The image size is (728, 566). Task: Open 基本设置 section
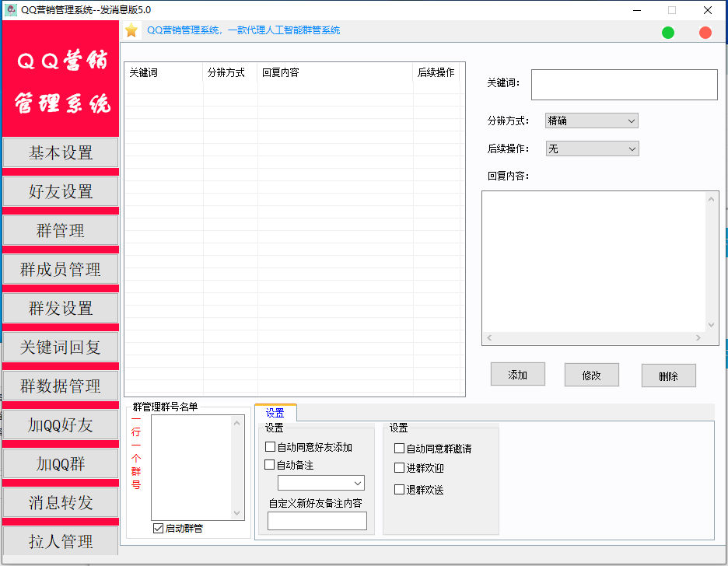(x=61, y=152)
